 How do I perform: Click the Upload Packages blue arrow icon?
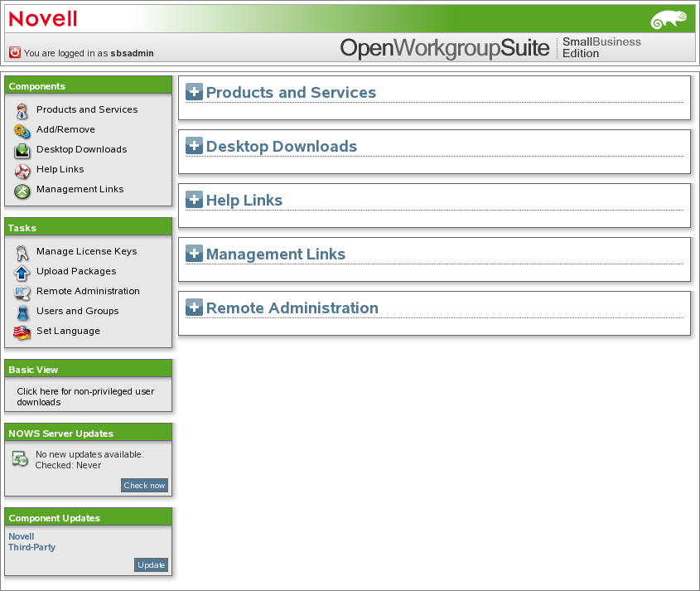pos(22,273)
